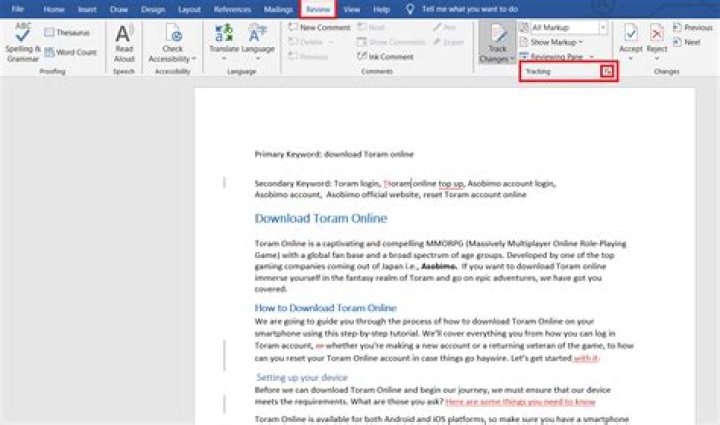Start Read Aloud
The image size is (720, 425).
124,43
